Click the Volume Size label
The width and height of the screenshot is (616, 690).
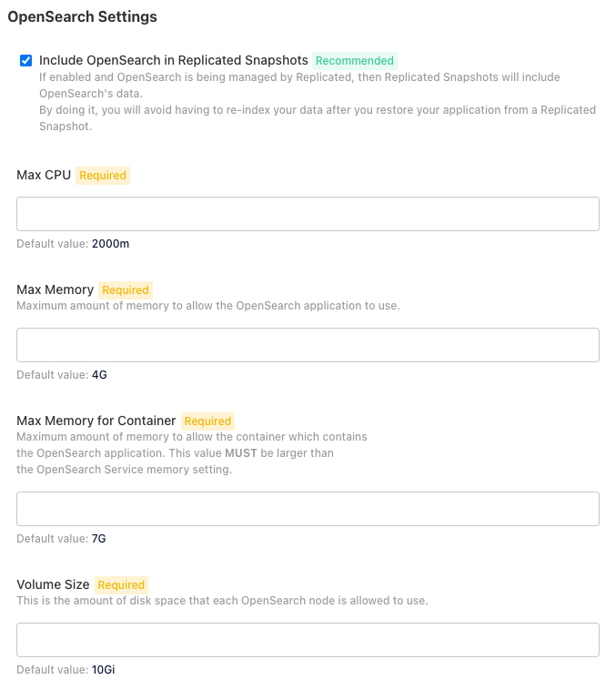(x=53, y=584)
